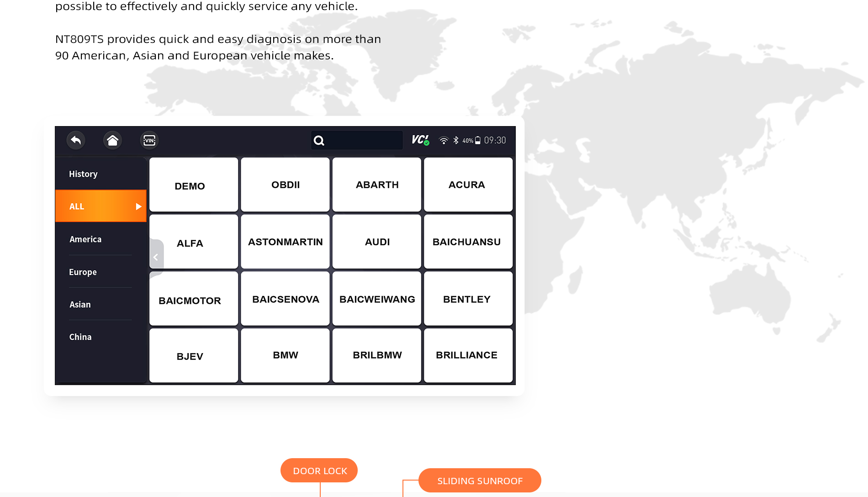
Task: Click the Bluetooth status icon
Action: (x=456, y=140)
